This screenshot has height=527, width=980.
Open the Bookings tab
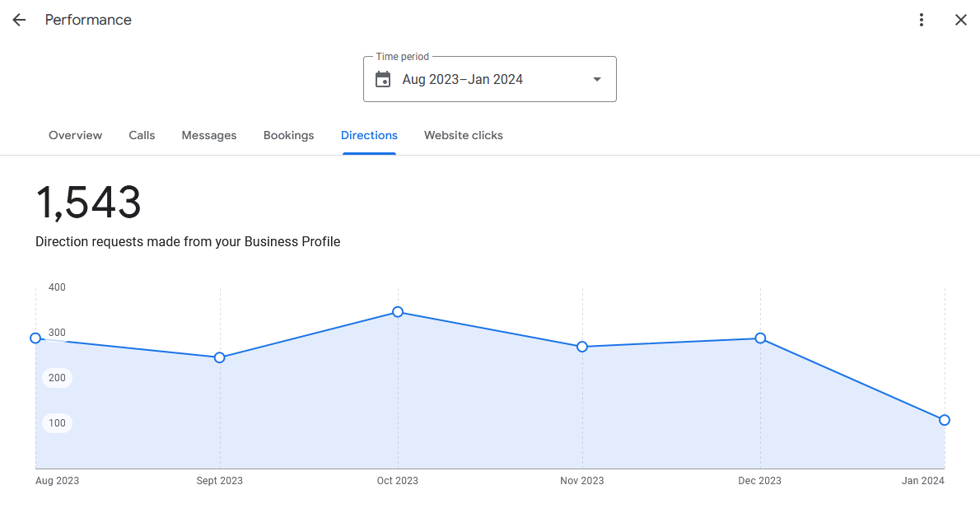(289, 135)
